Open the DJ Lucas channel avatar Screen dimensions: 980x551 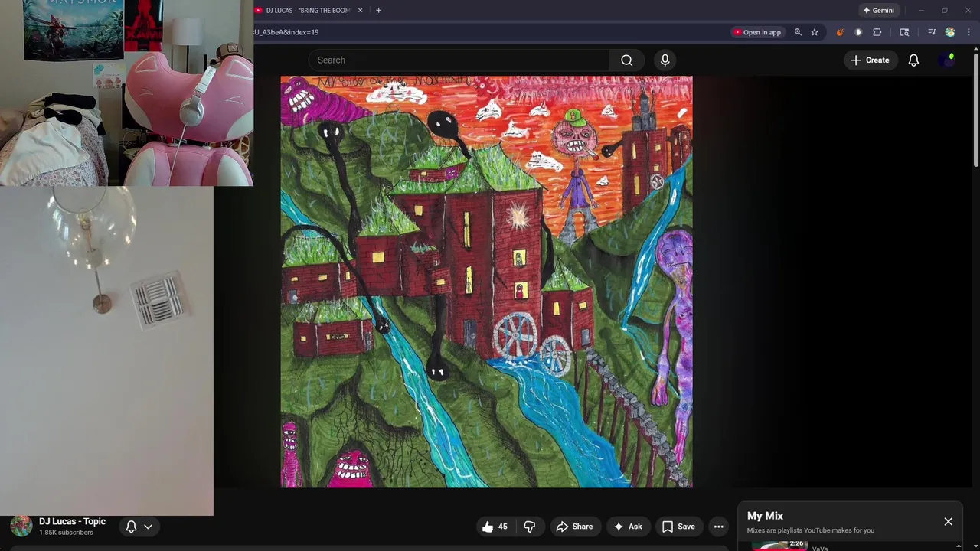tap(21, 527)
